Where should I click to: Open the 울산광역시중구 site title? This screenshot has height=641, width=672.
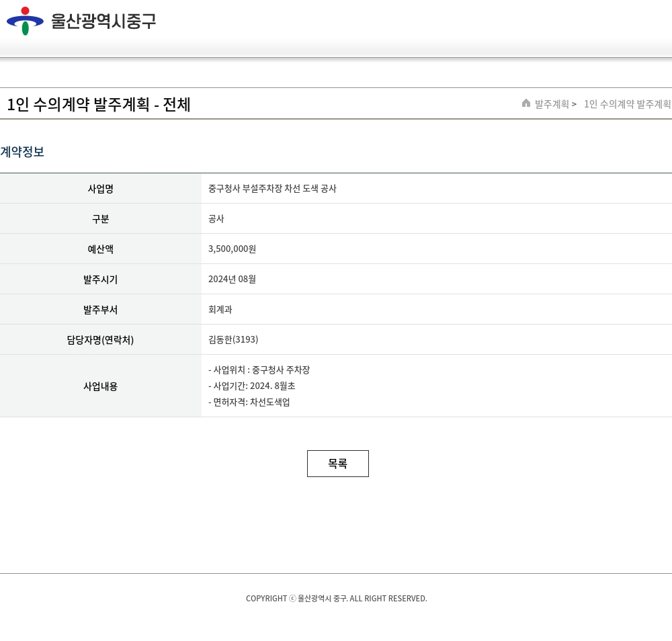click(103, 21)
